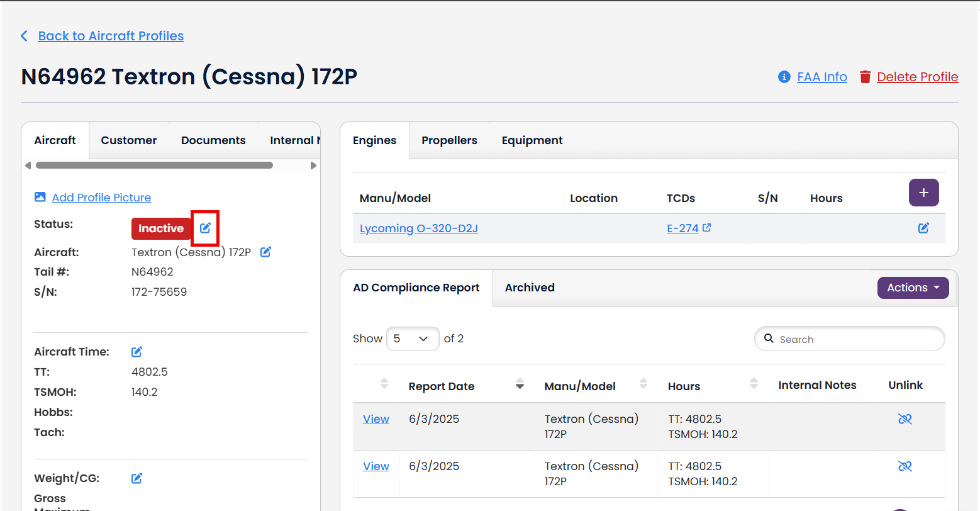
Task: Edit the Textron (Cessna) 172P aircraft field
Action: (x=265, y=252)
